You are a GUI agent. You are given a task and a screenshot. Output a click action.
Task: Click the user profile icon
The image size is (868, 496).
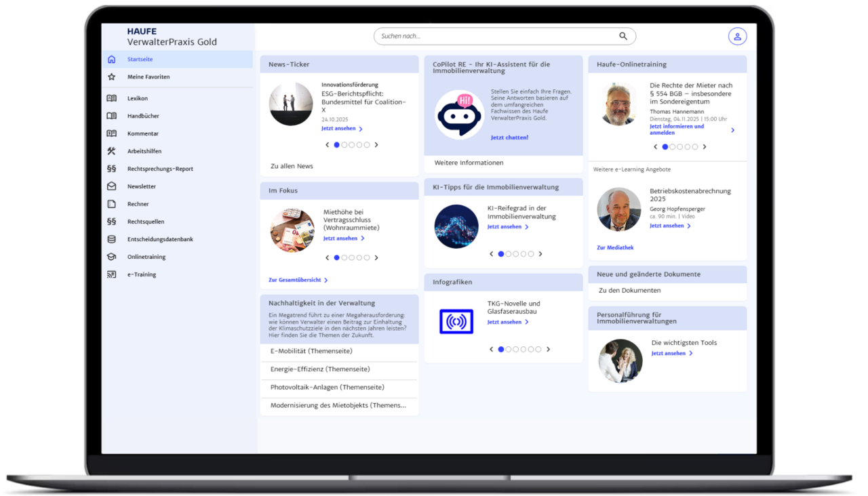pos(737,37)
